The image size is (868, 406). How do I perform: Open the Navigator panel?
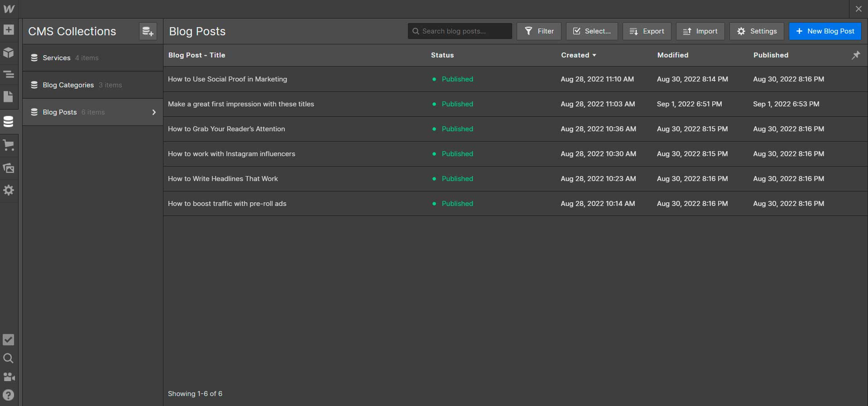click(9, 75)
